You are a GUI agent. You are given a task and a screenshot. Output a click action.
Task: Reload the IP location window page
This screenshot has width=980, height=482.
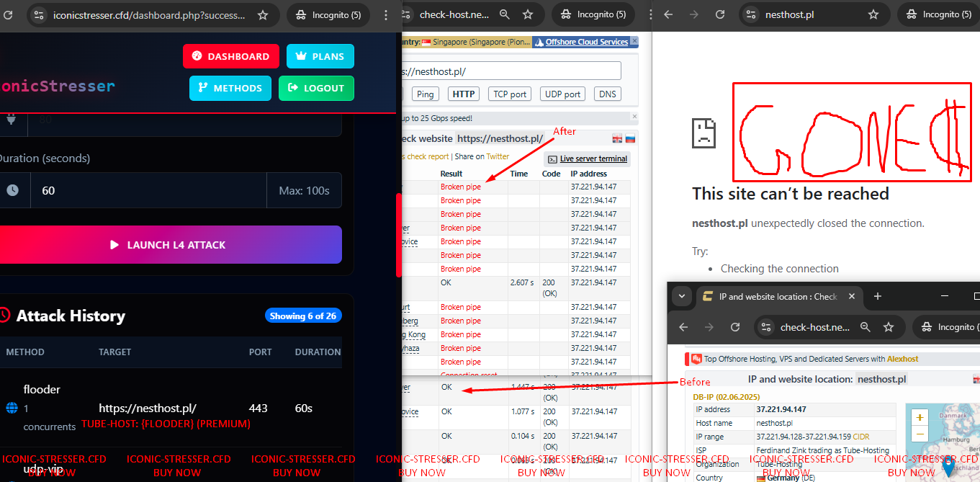tap(735, 326)
